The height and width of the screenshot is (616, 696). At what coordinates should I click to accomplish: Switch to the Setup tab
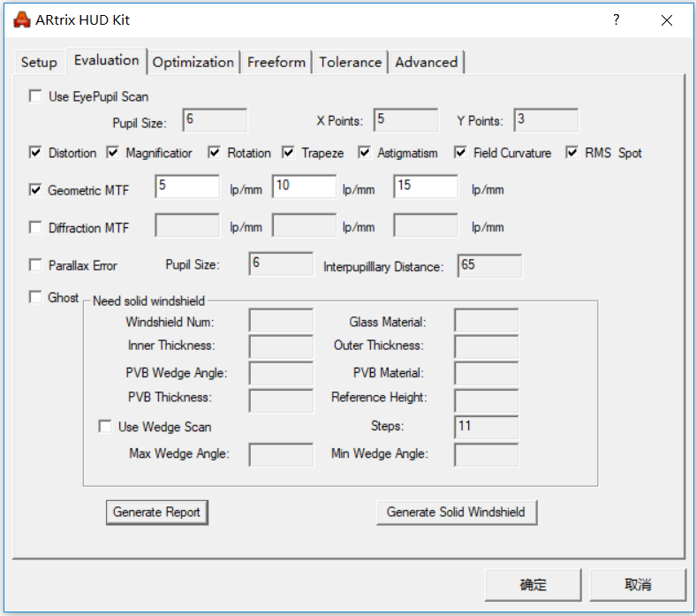[x=39, y=62]
